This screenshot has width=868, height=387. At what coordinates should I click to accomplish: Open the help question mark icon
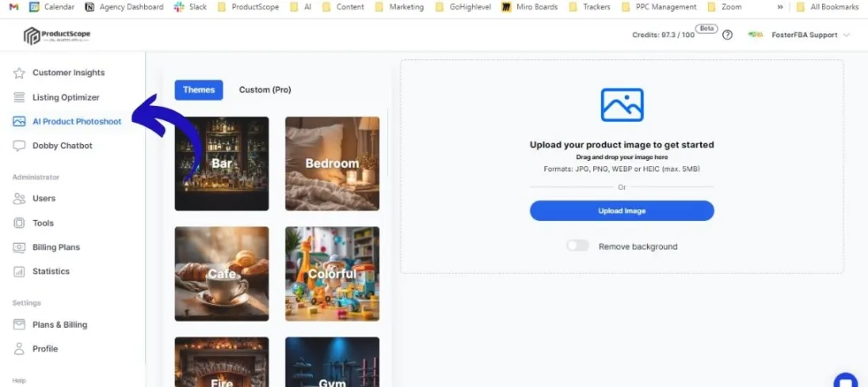click(x=727, y=35)
